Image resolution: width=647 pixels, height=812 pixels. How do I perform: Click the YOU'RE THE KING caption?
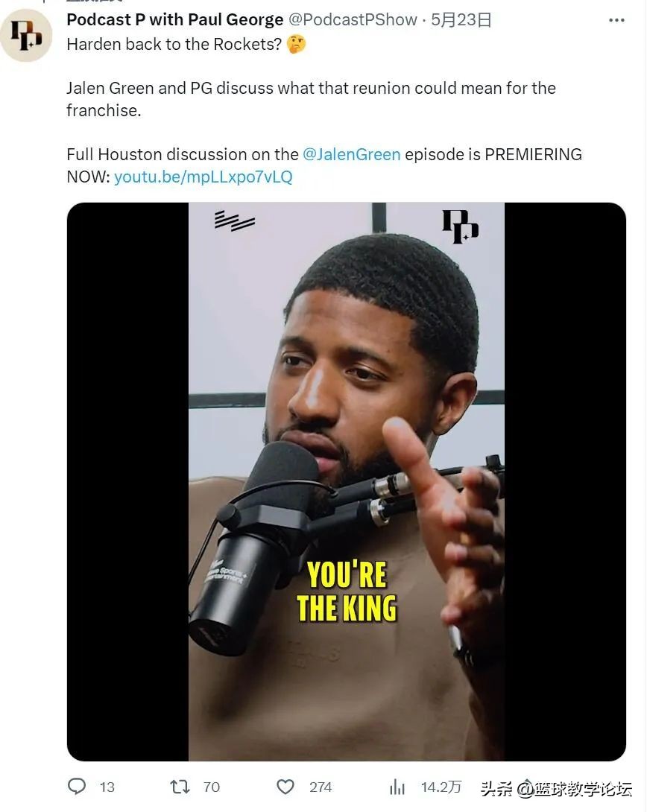[x=347, y=591]
